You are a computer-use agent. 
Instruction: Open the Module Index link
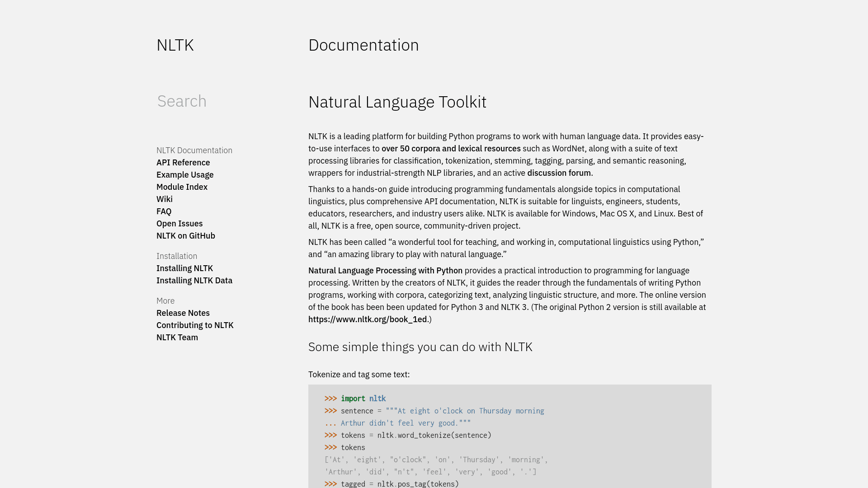point(182,187)
